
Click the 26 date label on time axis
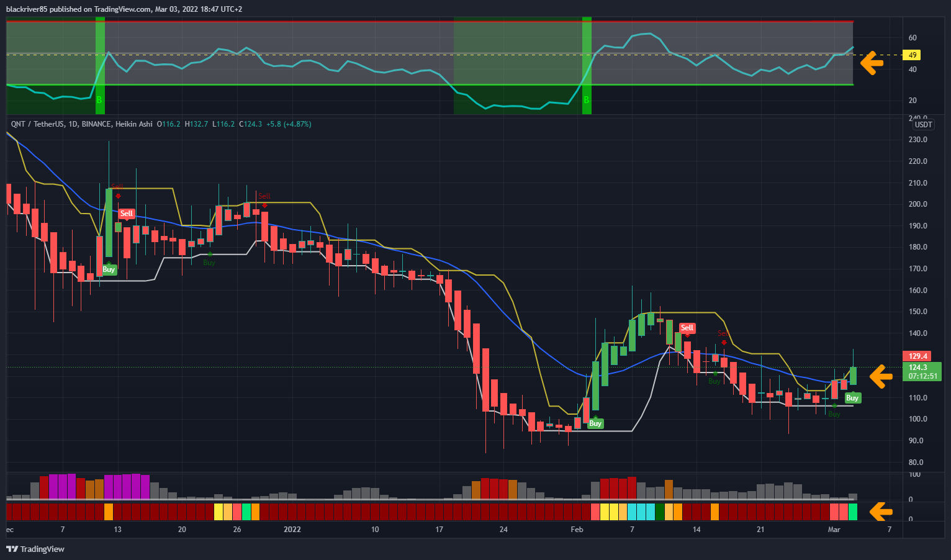tap(237, 530)
